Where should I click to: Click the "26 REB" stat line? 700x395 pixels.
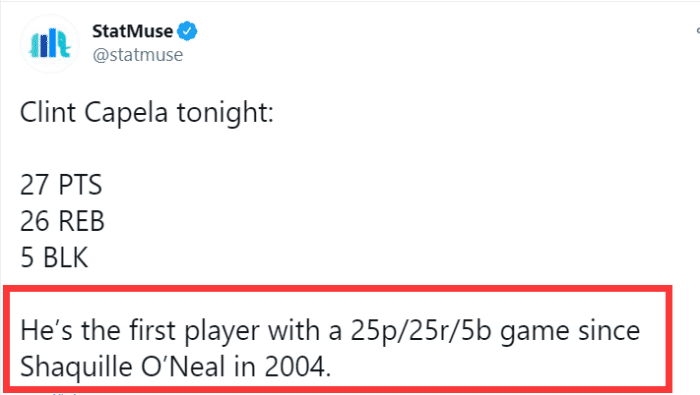[62, 221]
